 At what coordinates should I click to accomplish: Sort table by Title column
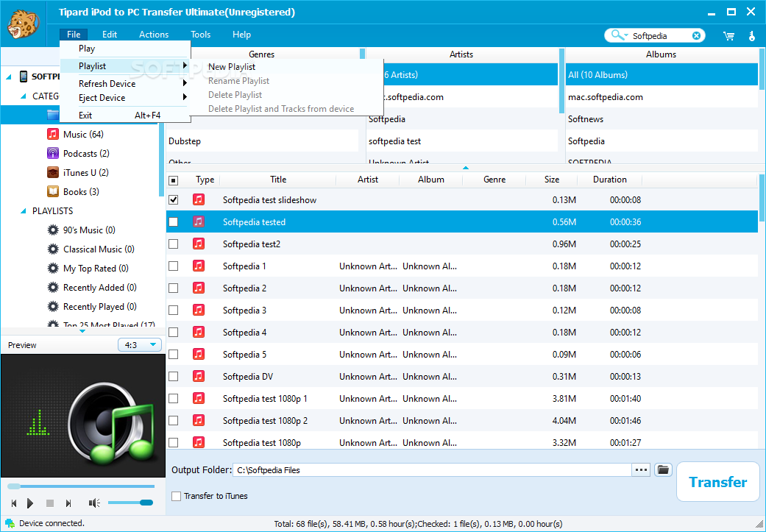click(278, 180)
